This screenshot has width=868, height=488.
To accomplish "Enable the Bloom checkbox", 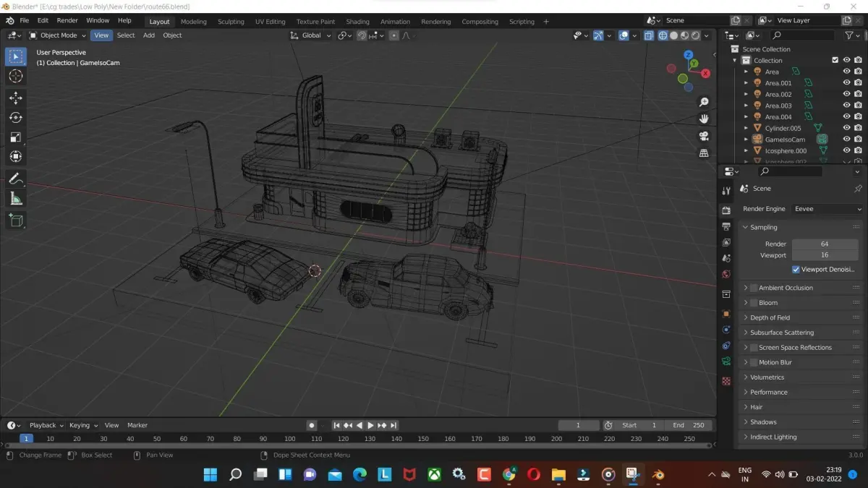I will click(x=754, y=303).
